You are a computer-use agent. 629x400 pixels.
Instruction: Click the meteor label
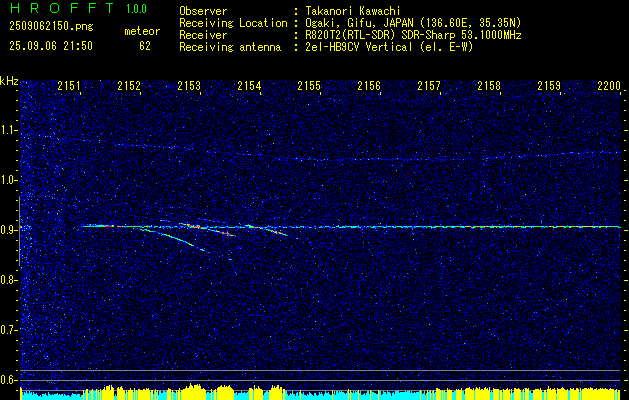(x=142, y=31)
